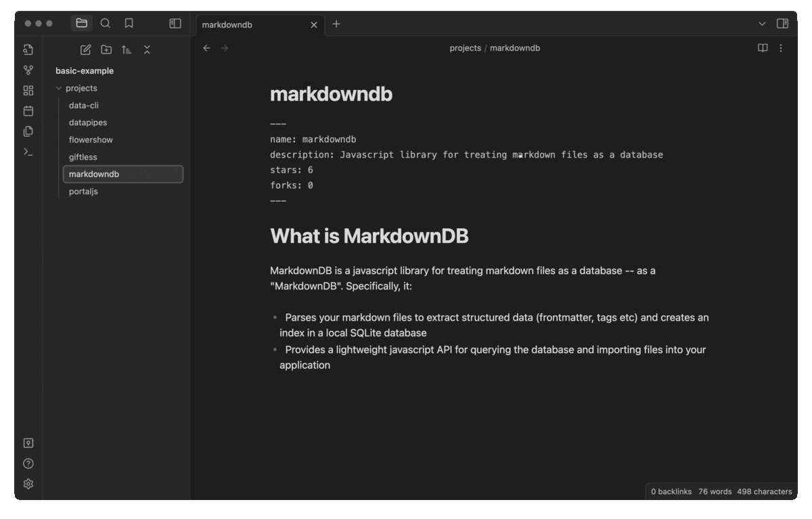
Task: Open daily note calendar icon
Action: 28,111
